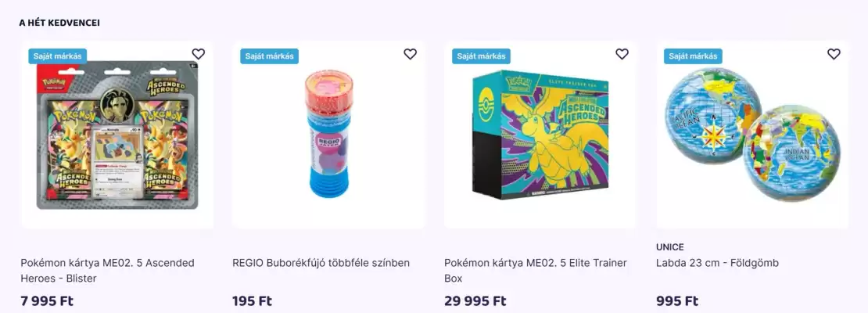This screenshot has height=313, width=868.
Task: Click 'Saját márkás' badge on Elite Trainer Box
Action: click(482, 56)
